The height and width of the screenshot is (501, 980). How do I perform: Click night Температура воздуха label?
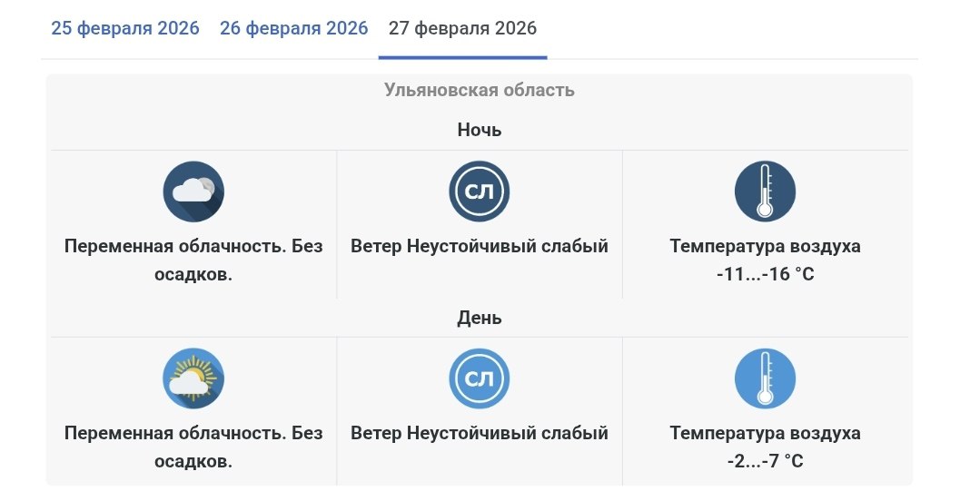[x=765, y=246]
